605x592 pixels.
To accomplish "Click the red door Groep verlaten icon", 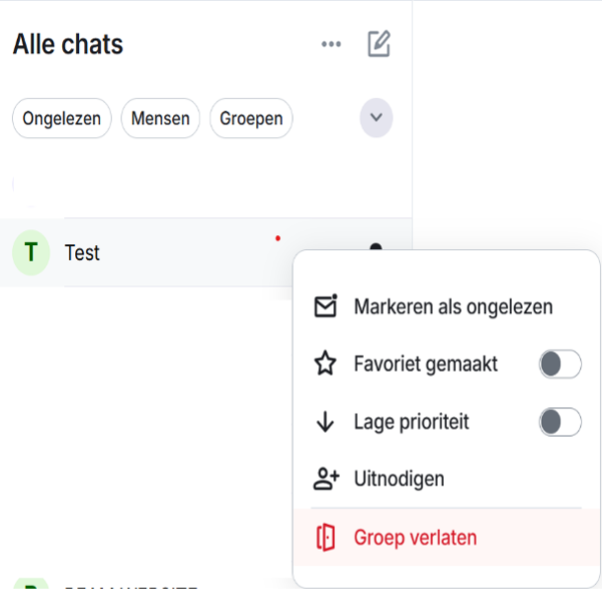I will click(325, 537).
